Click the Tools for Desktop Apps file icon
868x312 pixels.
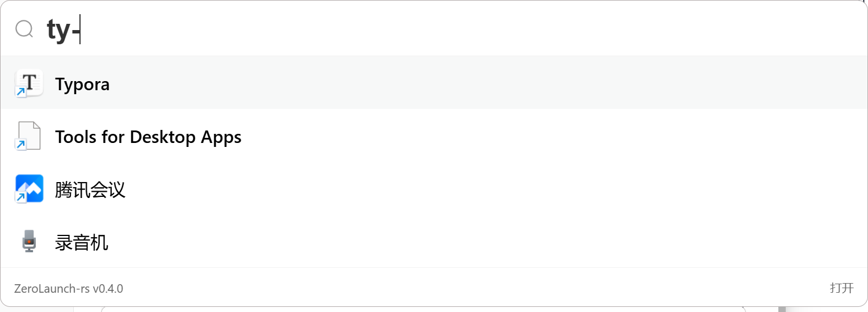click(30, 136)
